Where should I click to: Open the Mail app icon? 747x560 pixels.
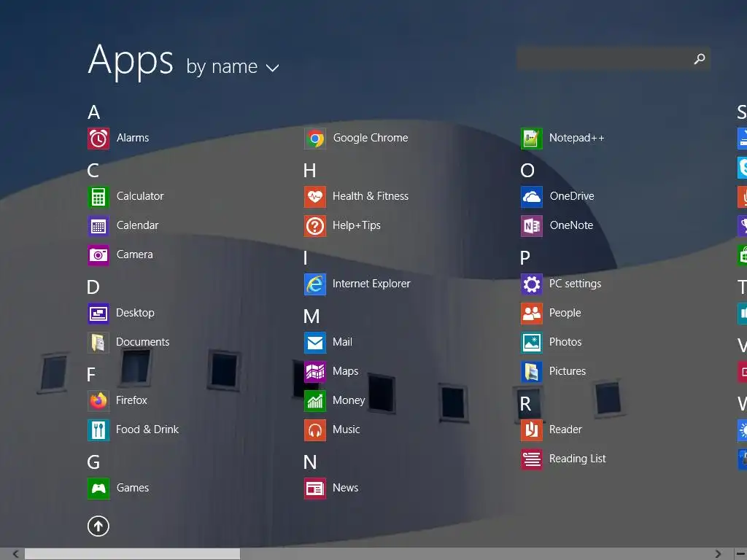pyautogui.click(x=315, y=343)
